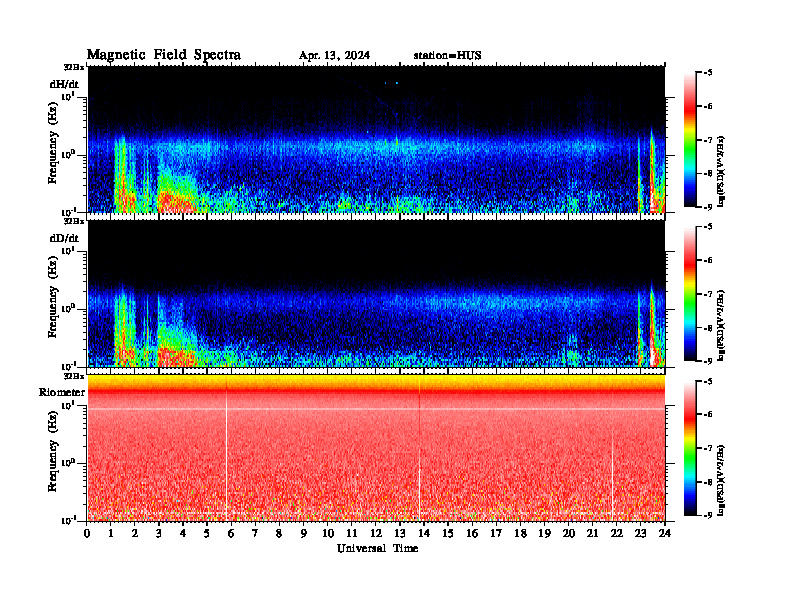Click the "32Hz" label atop dH/dt axis
Image resolution: width=792 pixels, height=612 pixels.
coord(74,67)
